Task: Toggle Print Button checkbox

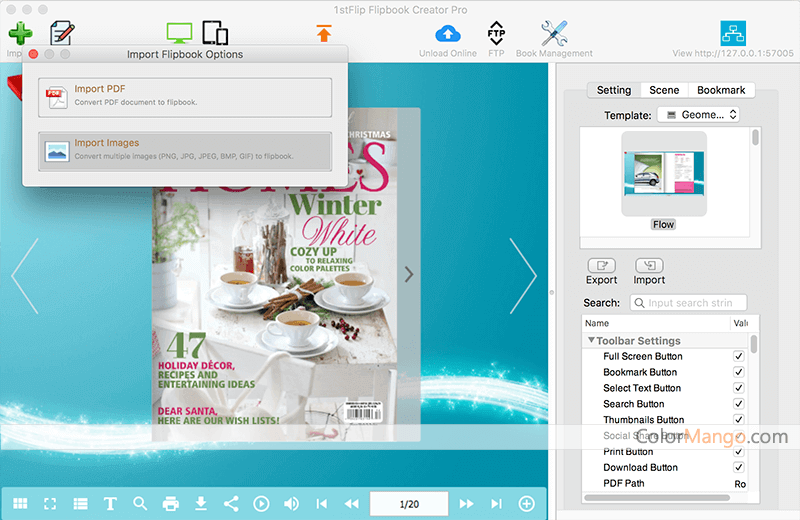Action: (738, 452)
